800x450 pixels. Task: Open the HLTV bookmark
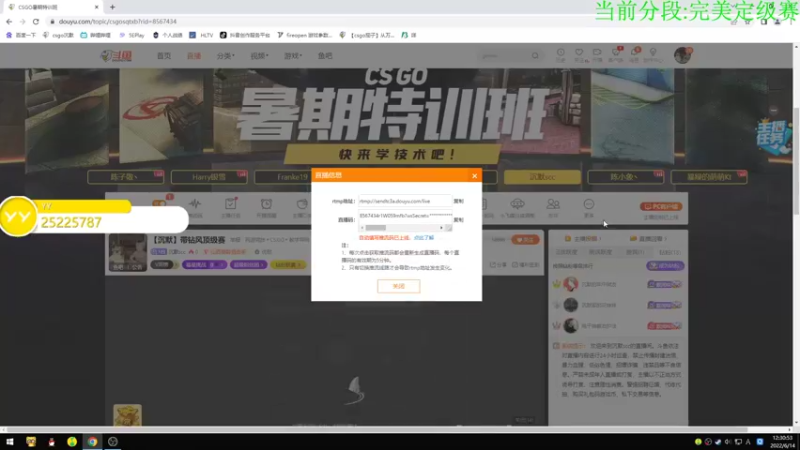pyautogui.click(x=201, y=35)
